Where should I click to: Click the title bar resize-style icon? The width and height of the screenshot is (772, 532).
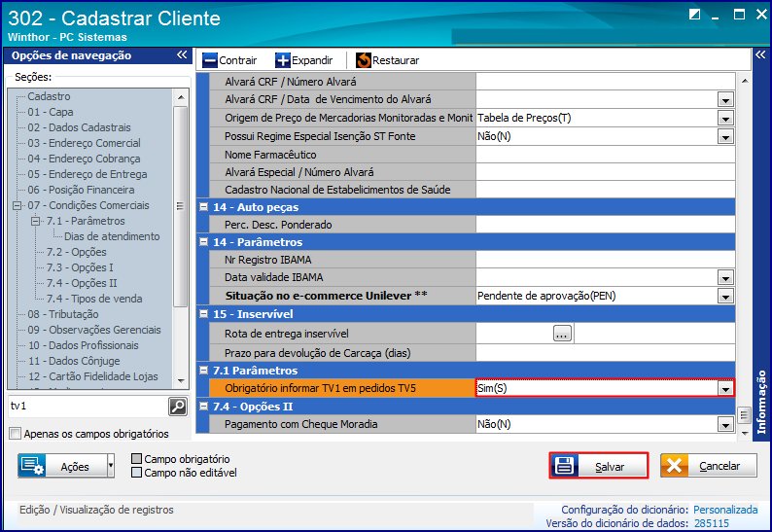click(694, 15)
